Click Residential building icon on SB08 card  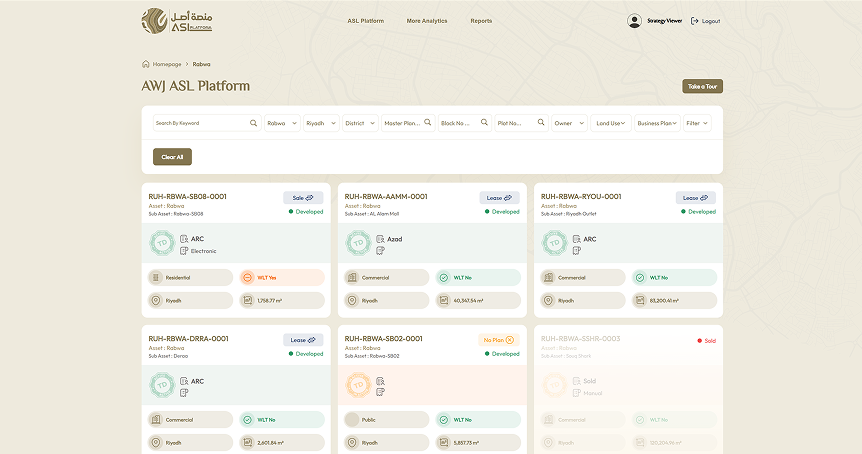156,278
